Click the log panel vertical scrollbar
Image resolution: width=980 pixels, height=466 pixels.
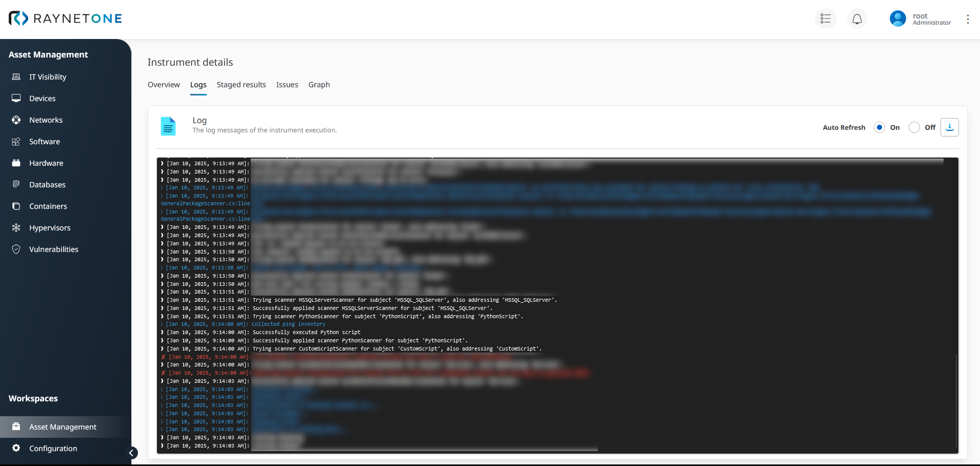956,400
